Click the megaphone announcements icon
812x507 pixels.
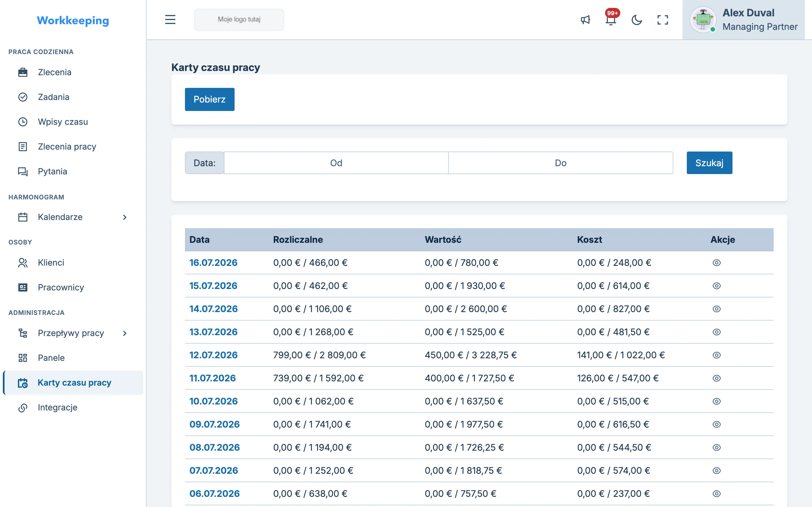click(585, 20)
